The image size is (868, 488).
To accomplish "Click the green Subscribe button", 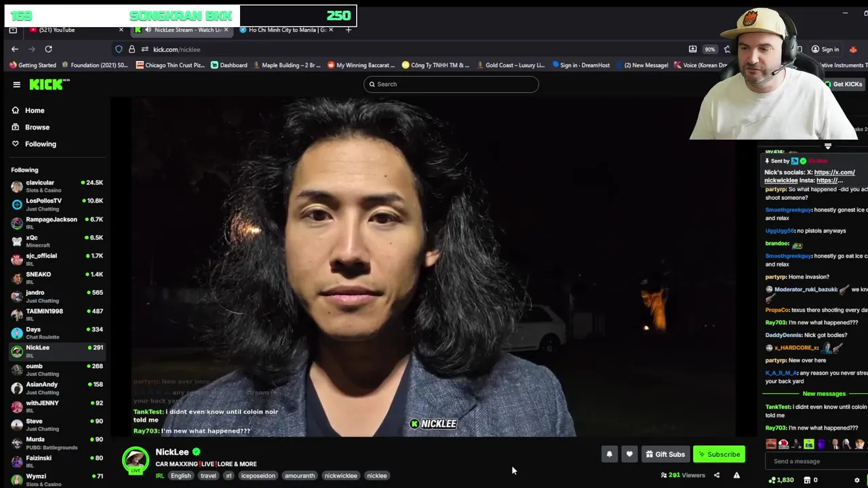I will point(719,454).
